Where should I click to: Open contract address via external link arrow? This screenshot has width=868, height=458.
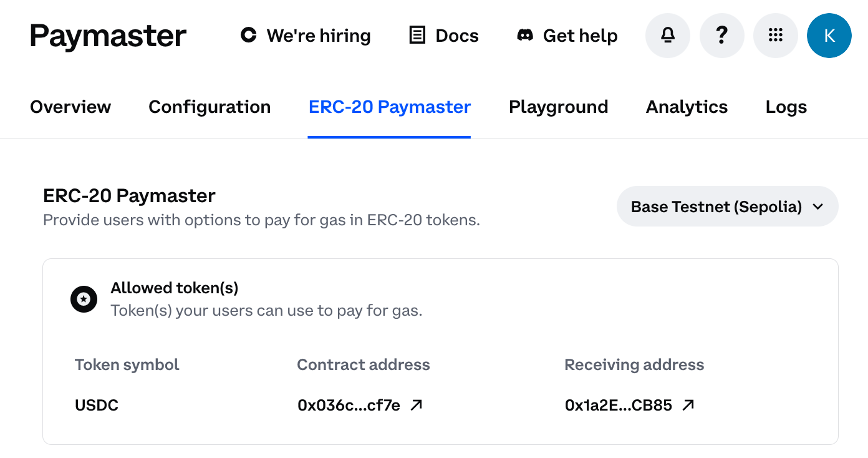(x=416, y=405)
